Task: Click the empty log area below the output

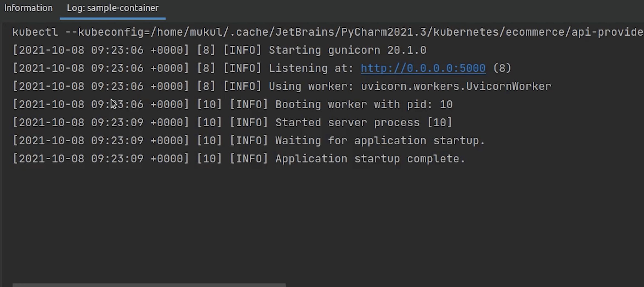Action: pos(302,219)
